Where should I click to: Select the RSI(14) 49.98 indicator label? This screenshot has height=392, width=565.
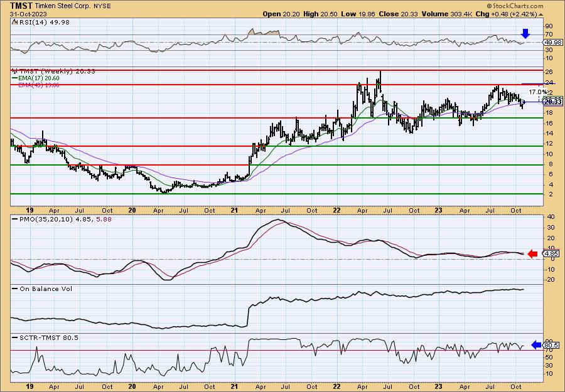point(43,22)
